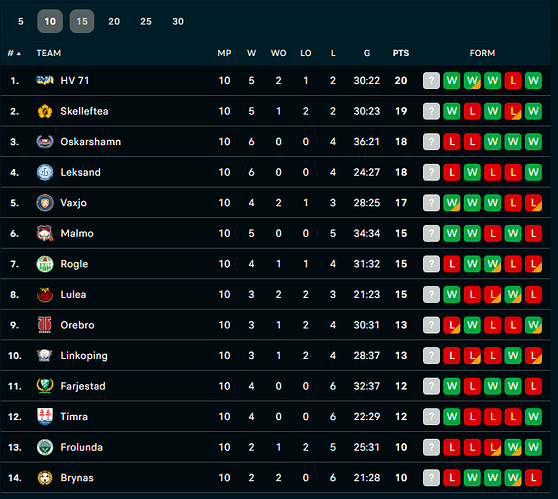Select the 10 matches filter
Screen dimensions: 558x499
tap(50, 21)
